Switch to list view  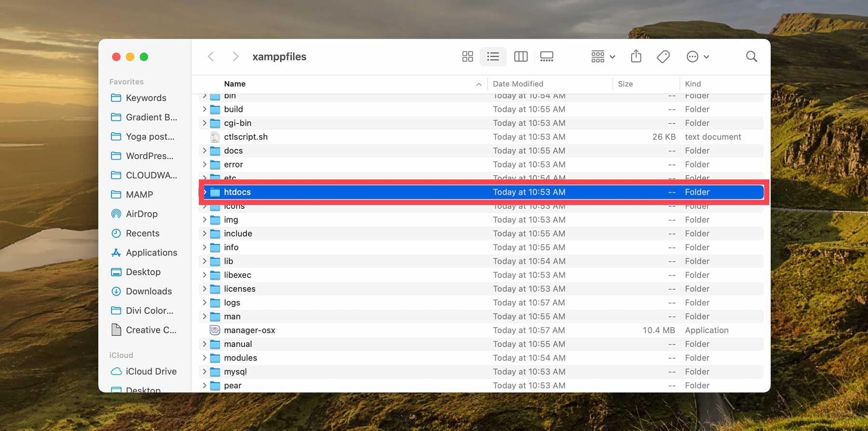pyautogui.click(x=493, y=56)
